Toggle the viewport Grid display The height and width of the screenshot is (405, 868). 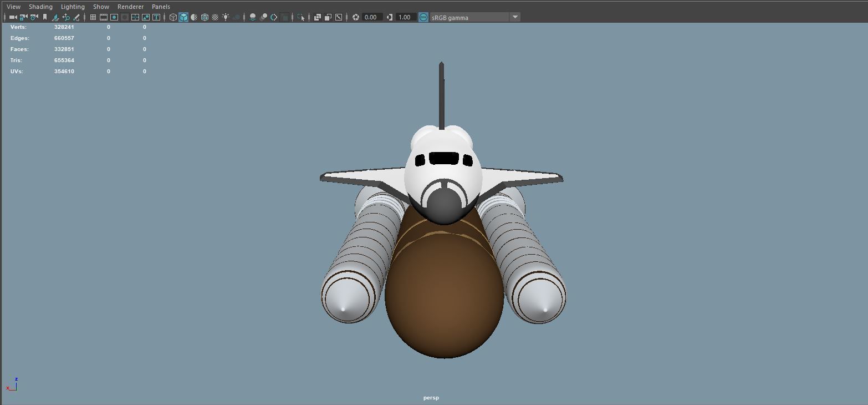tap(93, 17)
